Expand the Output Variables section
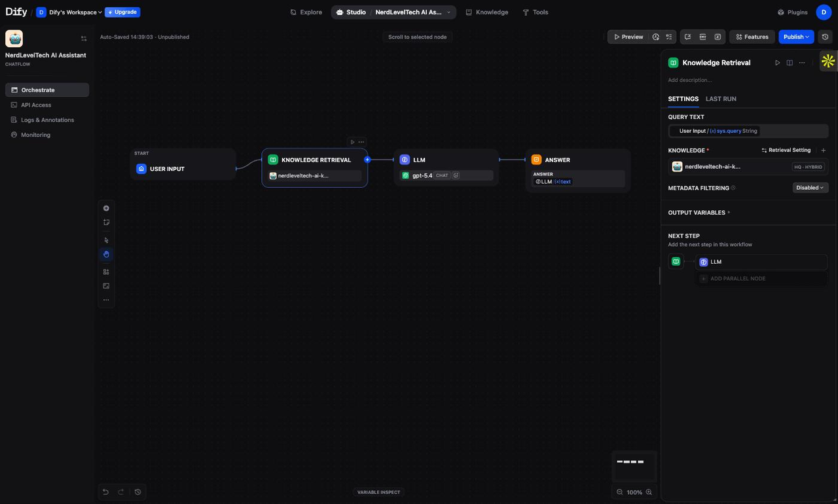This screenshot has width=838, height=504. coord(698,213)
